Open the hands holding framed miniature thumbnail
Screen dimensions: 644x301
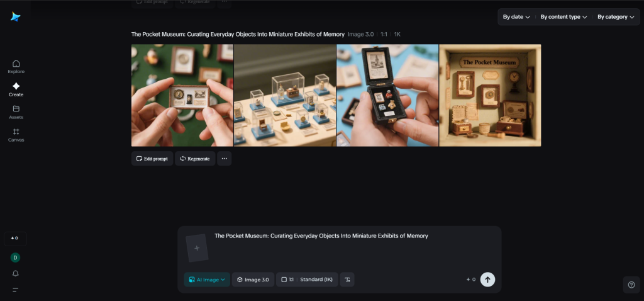(182, 95)
